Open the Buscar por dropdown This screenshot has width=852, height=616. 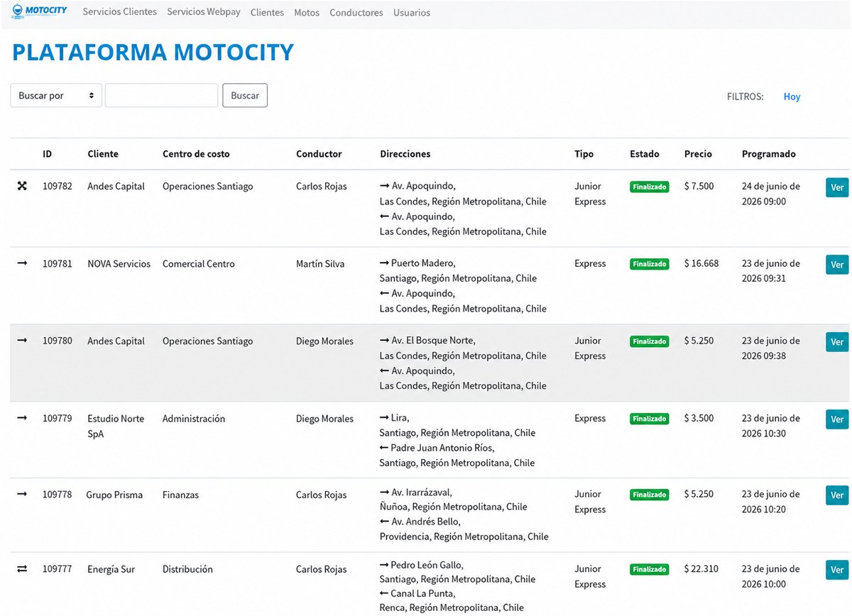pyautogui.click(x=56, y=95)
